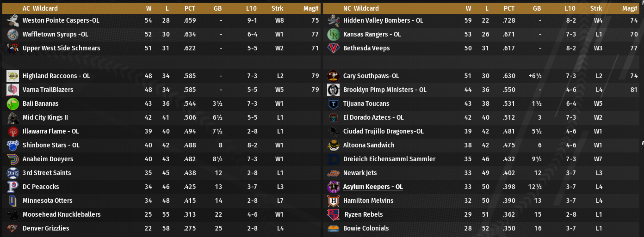644x237 pixels.
Task: Click the DC Peacocks team logo
Action: (x=13, y=187)
